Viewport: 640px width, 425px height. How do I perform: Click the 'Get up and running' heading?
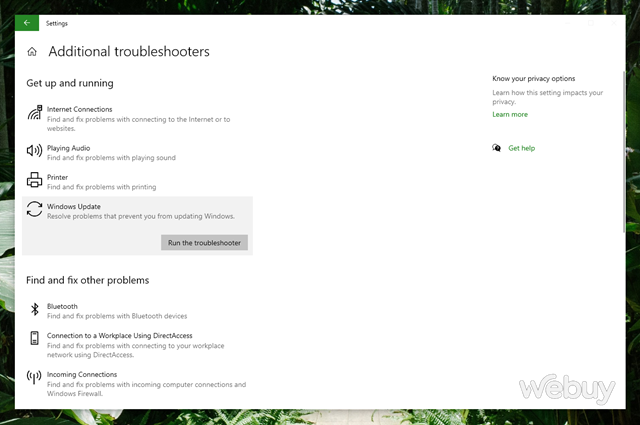pyautogui.click(x=70, y=83)
